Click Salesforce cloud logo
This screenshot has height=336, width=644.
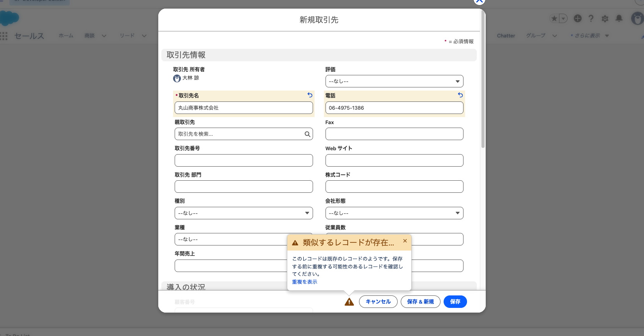click(x=9, y=18)
